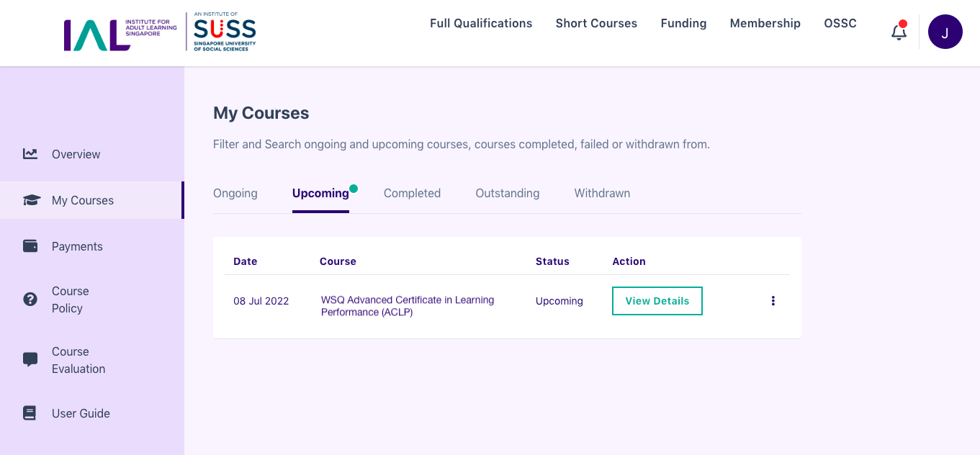
Task: Open the three-dot menu for ACLP course
Action: [x=773, y=301]
